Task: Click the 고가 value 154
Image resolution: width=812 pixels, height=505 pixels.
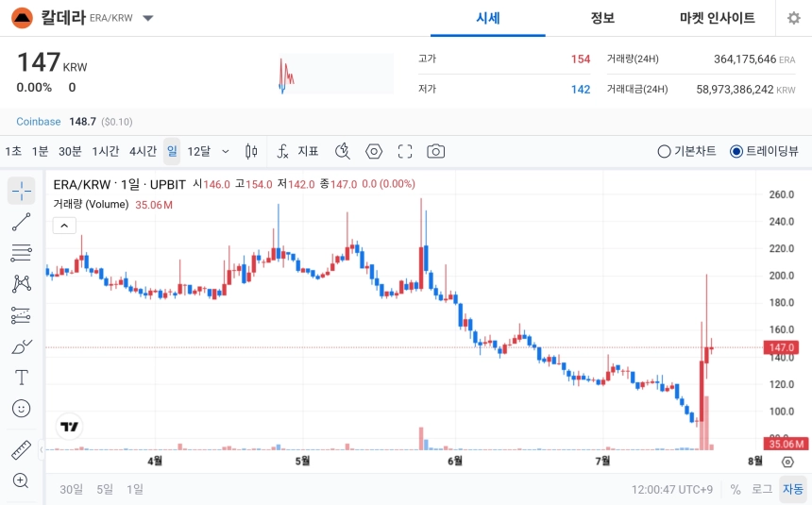Action: click(581, 59)
